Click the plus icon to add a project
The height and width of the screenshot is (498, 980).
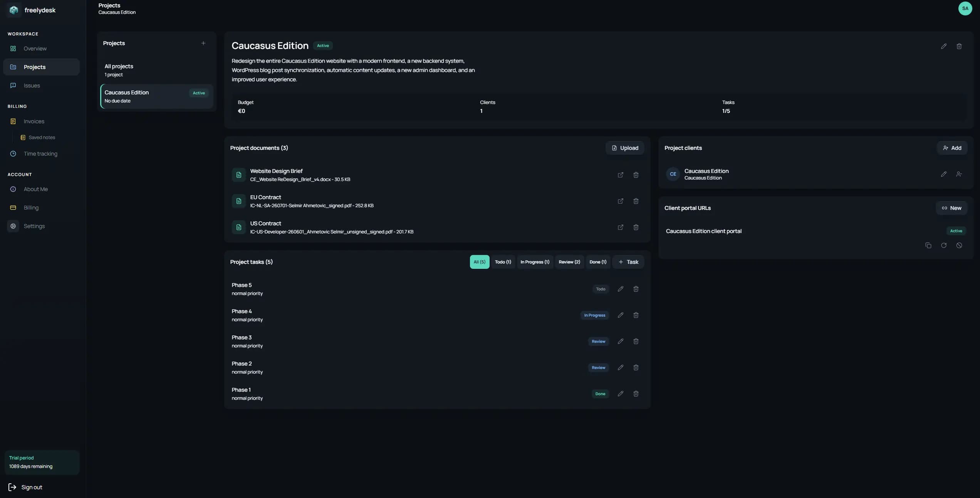click(x=203, y=43)
